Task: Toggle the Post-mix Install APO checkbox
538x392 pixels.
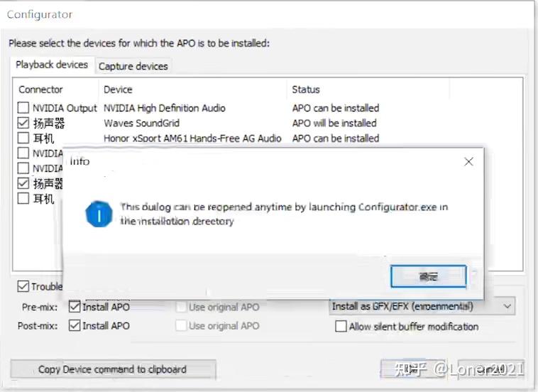Action: 75,326
